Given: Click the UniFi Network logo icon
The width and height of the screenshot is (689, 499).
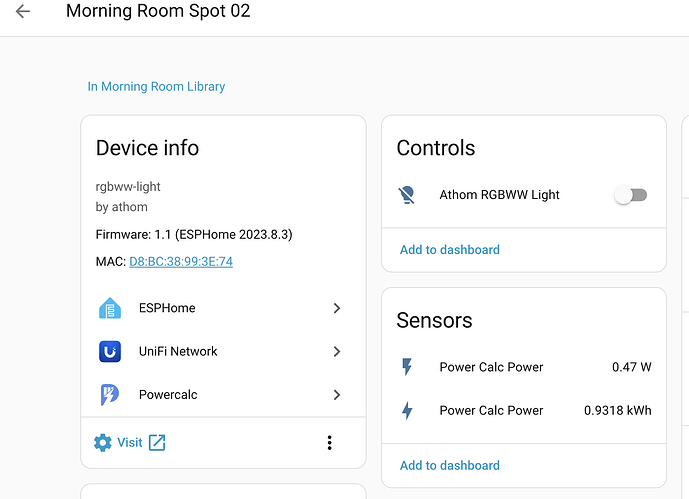Looking at the screenshot, I should [110, 351].
